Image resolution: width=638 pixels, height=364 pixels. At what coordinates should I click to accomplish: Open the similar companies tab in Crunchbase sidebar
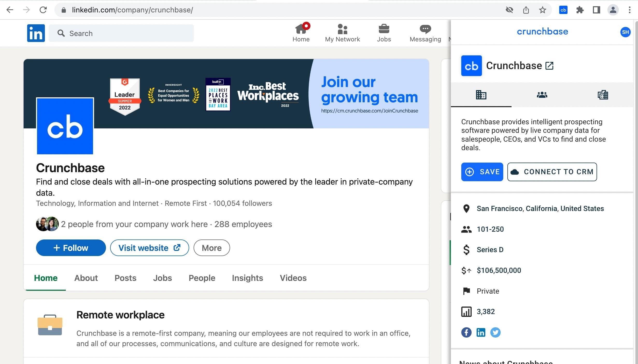coord(603,95)
